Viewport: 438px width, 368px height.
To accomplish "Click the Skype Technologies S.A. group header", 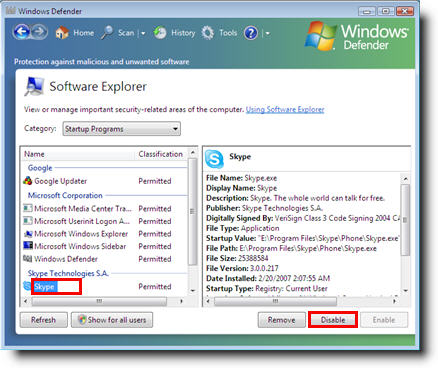I will 68,273.
